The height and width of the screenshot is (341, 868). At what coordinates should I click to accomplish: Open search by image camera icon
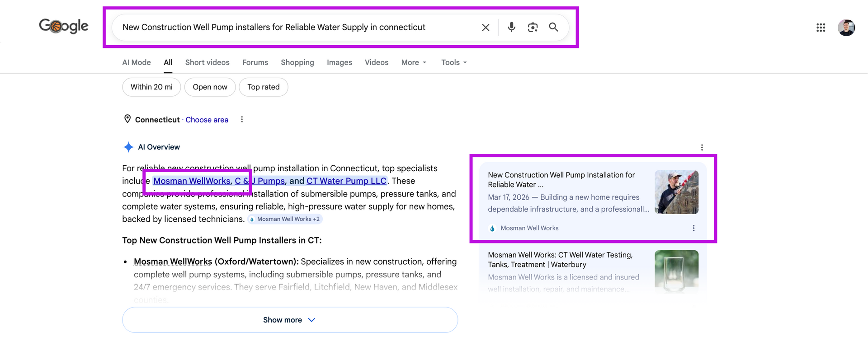[533, 28]
